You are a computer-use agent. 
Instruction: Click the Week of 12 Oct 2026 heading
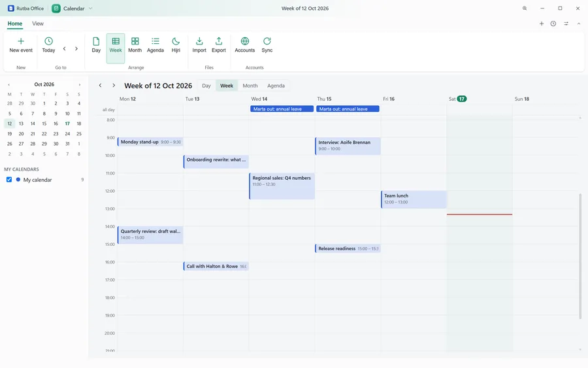(158, 86)
